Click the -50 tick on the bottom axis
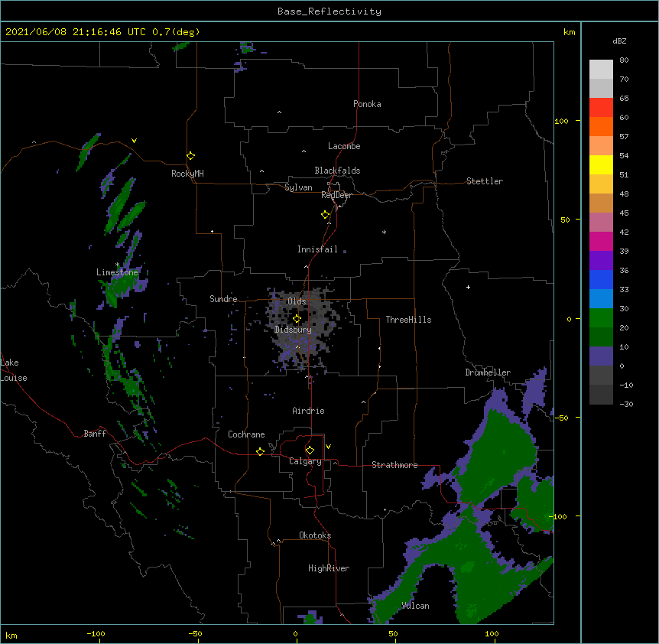Viewport: 659px width, 644px height. pos(195,633)
